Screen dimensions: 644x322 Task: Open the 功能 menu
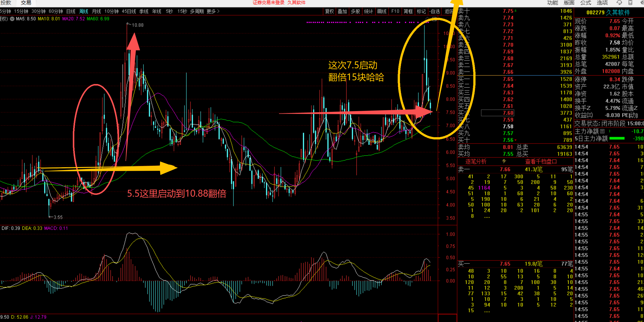tap(553, 3)
